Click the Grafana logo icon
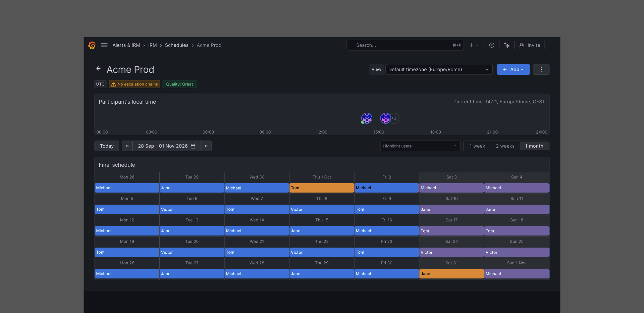The height and width of the screenshot is (313, 644). pos(92,45)
